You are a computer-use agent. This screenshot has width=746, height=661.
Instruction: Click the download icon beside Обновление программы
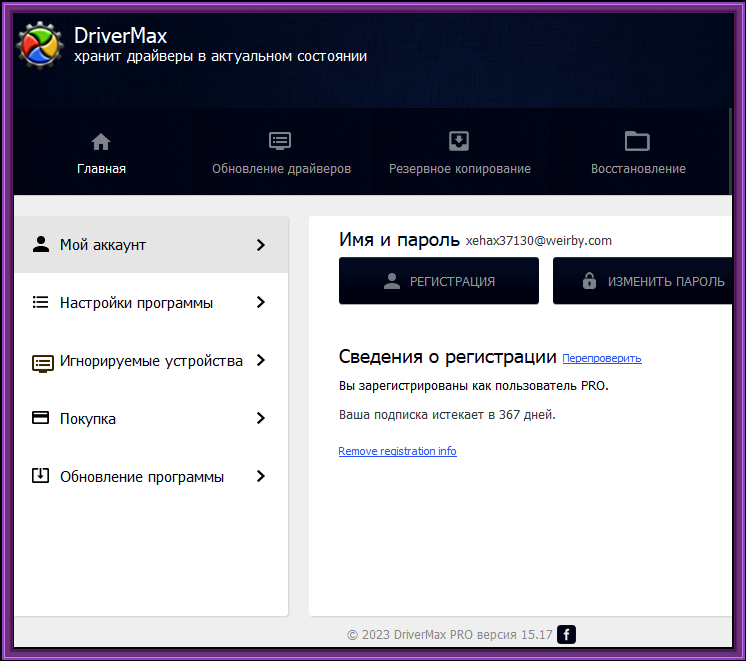(x=40, y=475)
